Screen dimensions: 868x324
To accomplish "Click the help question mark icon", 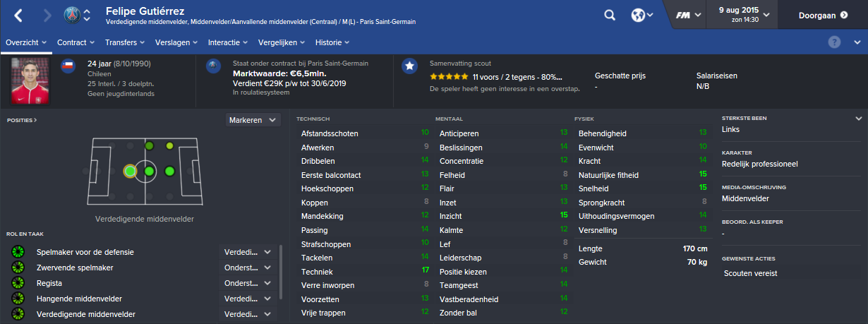I will tap(835, 42).
